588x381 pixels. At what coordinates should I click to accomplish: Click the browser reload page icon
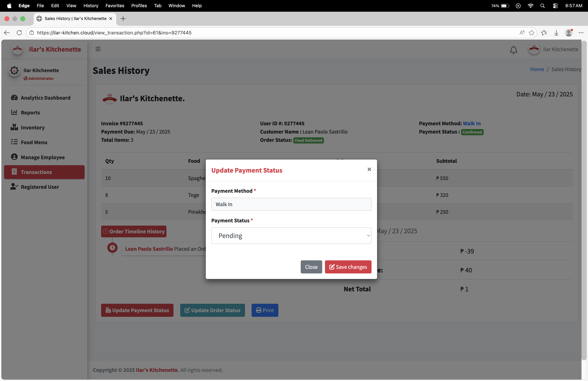tap(19, 33)
